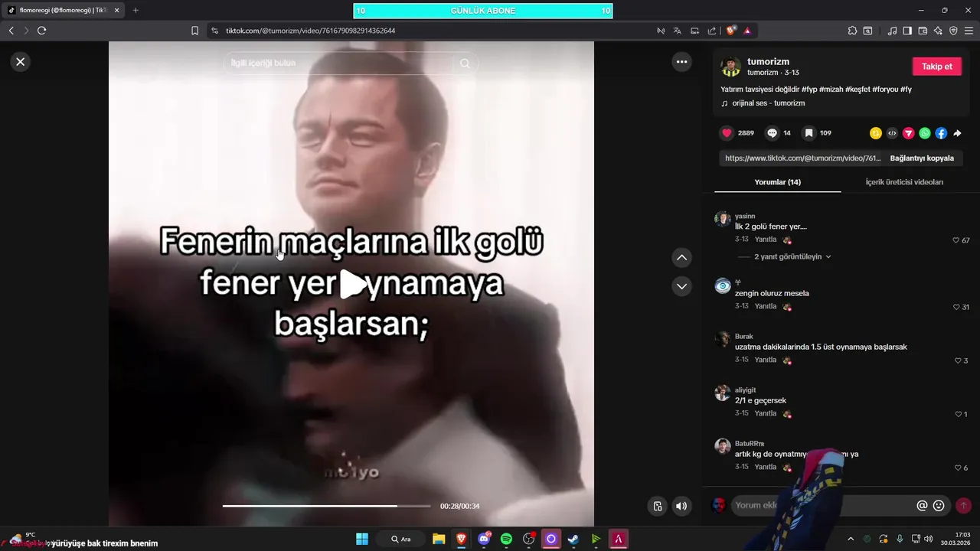This screenshot has height=551, width=980.
Task: Open the Brave wallet icon
Action: (923, 31)
